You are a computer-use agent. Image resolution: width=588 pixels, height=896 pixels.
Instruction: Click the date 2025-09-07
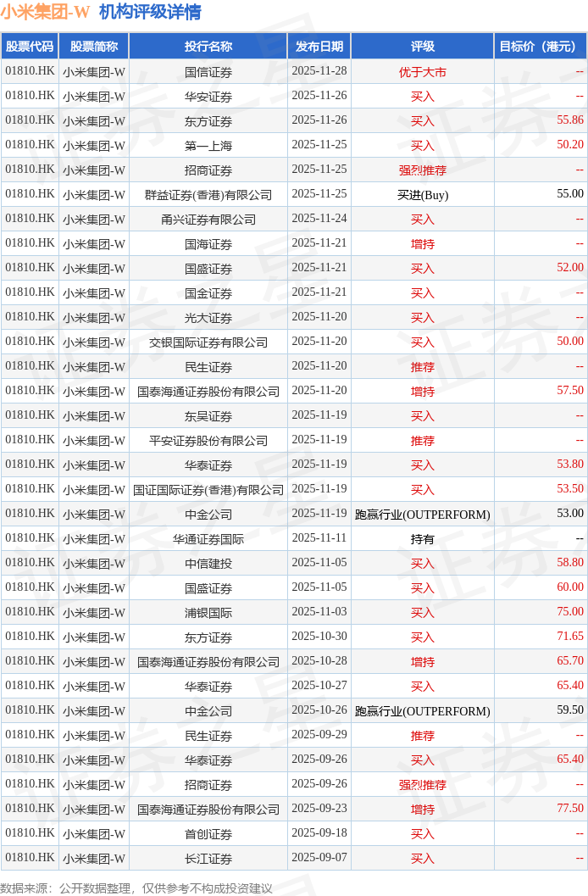pyautogui.click(x=319, y=857)
